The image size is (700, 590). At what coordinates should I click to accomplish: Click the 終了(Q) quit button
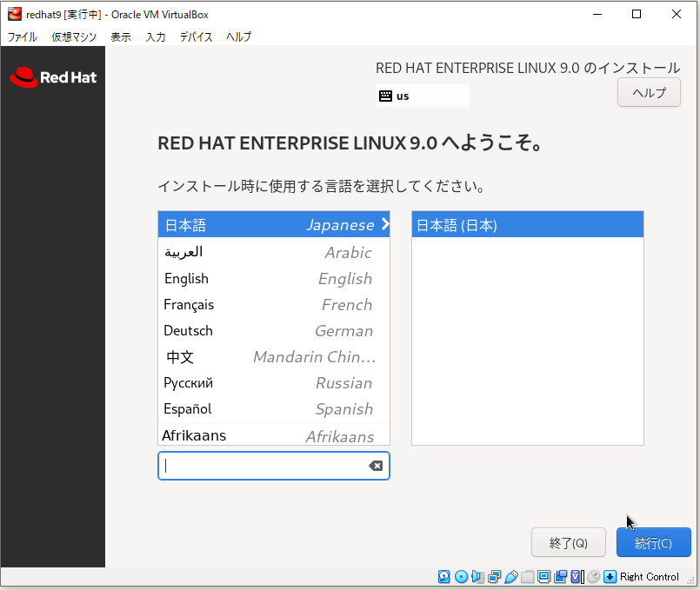tap(569, 542)
